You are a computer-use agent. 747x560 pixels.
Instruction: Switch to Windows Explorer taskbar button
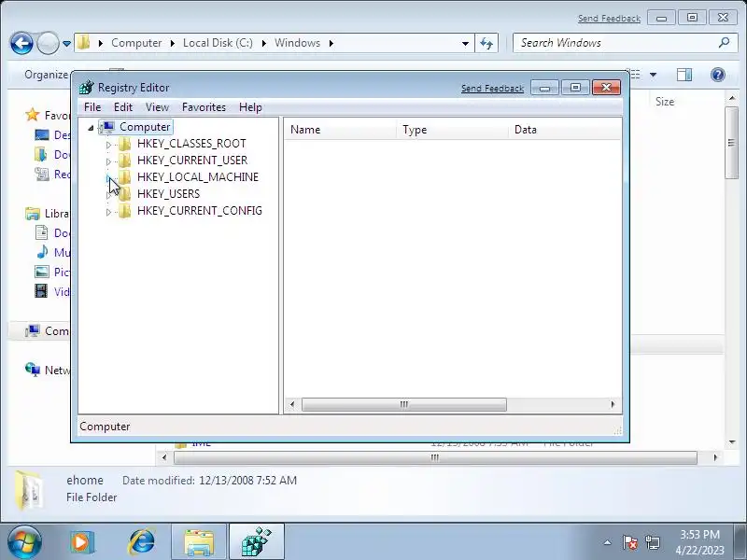(199, 542)
